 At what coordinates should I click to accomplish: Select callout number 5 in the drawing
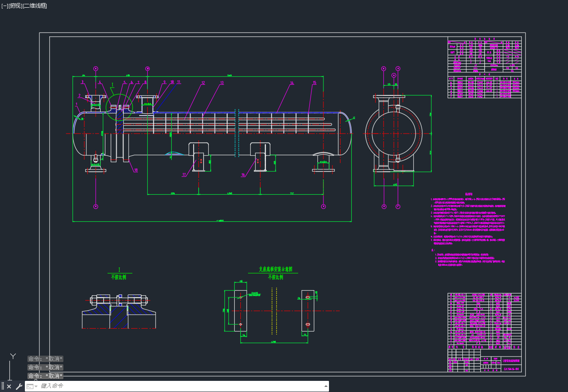(125, 83)
